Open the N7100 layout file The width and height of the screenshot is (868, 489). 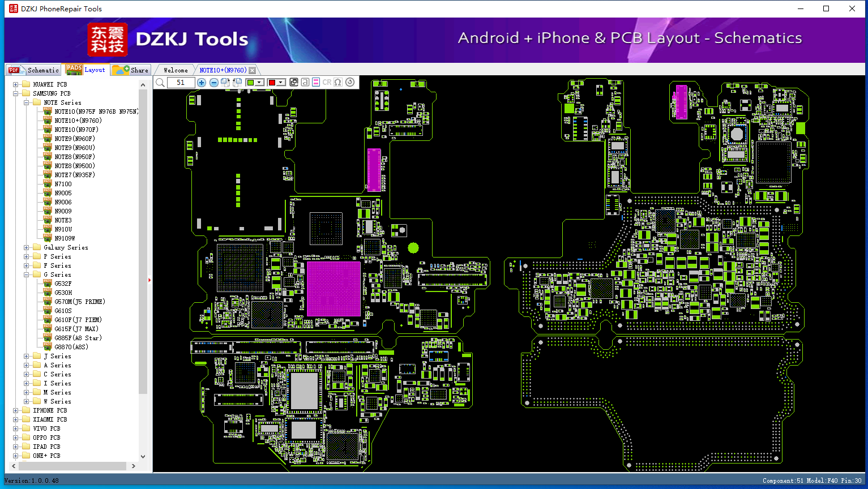63,184
